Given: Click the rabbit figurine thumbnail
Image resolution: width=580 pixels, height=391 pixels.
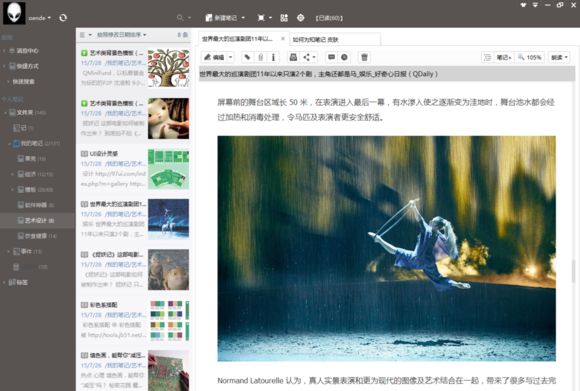Looking at the screenshot, I should pyautogui.click(x=168, y=118).
